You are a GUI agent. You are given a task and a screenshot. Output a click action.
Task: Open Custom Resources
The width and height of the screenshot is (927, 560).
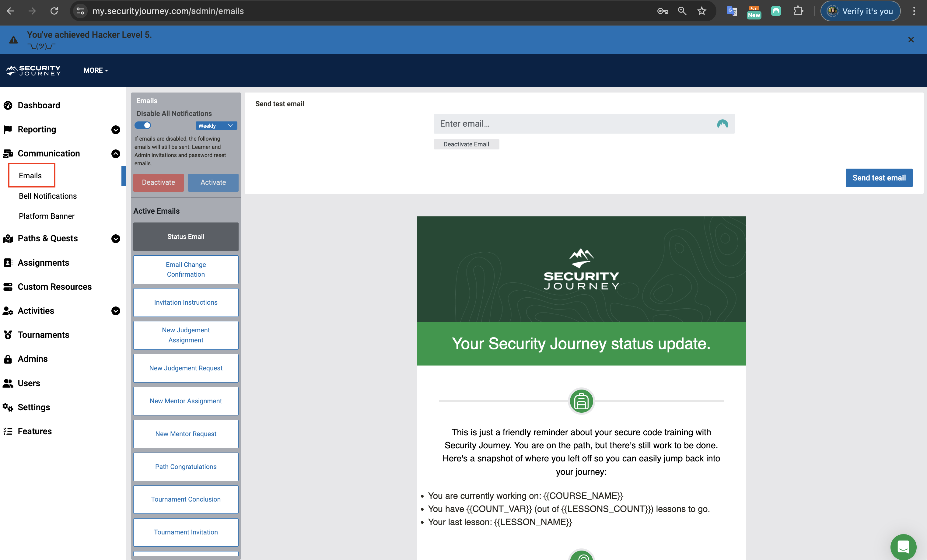tap(55, 286)
